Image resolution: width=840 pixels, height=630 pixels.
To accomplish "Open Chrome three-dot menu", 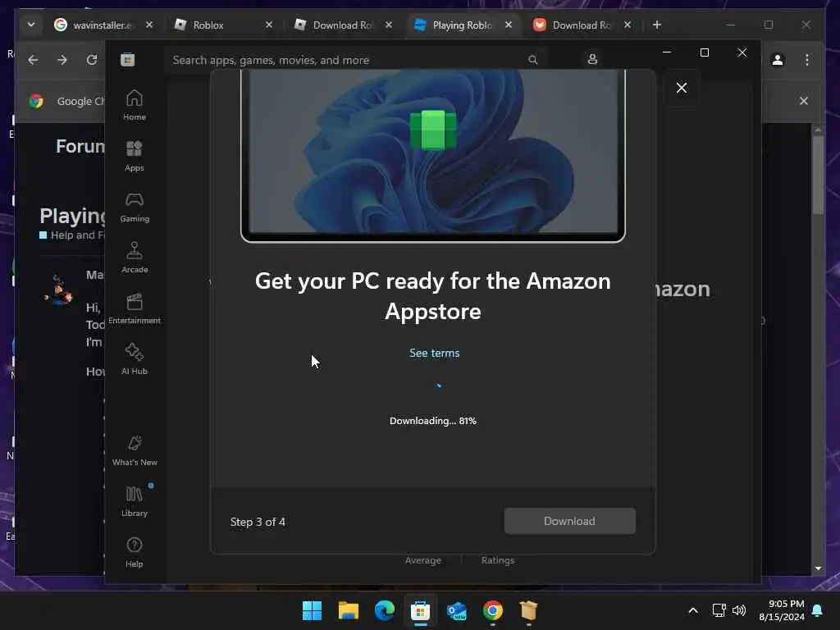I will [x=807, y=60].
